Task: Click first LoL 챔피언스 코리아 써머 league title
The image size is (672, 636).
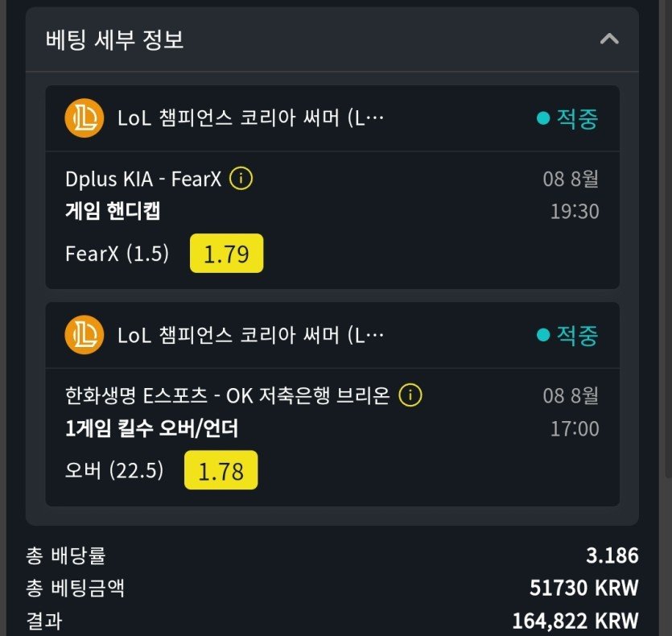Action: click(x=250, y=119)
